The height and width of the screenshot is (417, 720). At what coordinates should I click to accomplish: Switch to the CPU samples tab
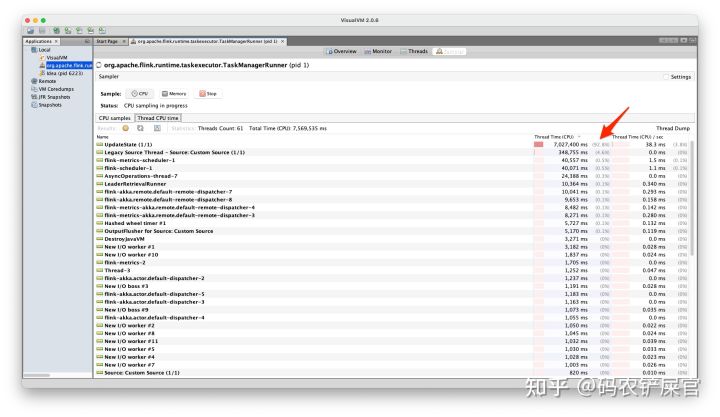pyautogui.click(x=115, y=118)
